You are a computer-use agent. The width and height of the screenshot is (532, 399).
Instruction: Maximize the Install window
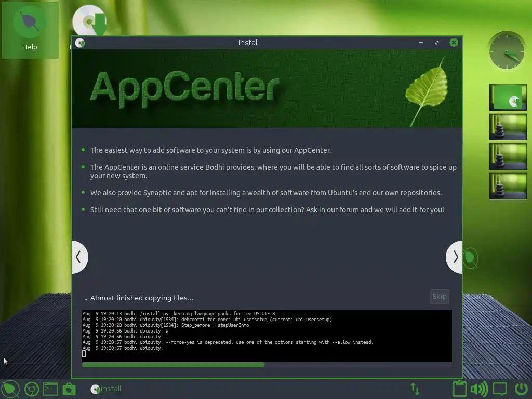click(436, 43)
